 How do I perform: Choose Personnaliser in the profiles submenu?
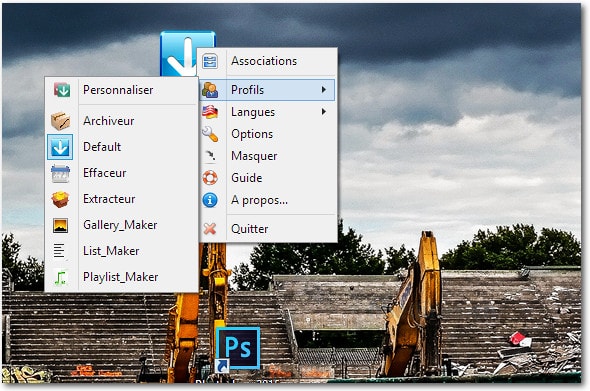[x=121, y=90]
